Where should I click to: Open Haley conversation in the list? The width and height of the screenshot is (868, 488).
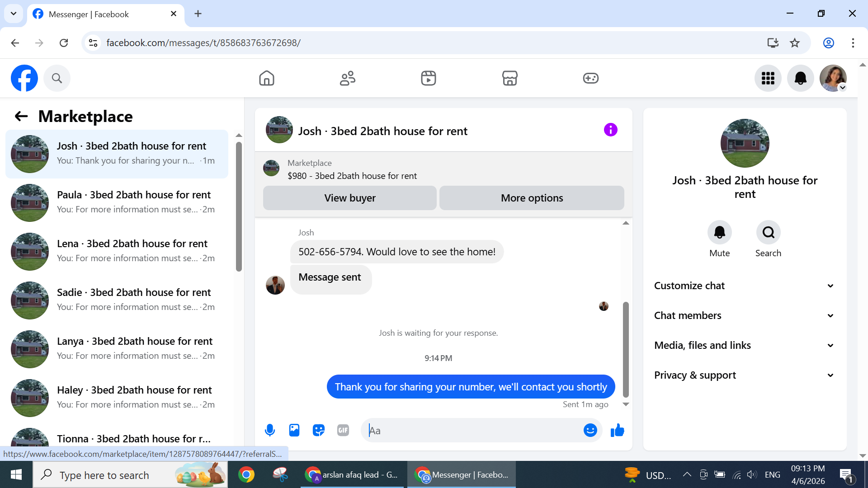pos(117,398)
